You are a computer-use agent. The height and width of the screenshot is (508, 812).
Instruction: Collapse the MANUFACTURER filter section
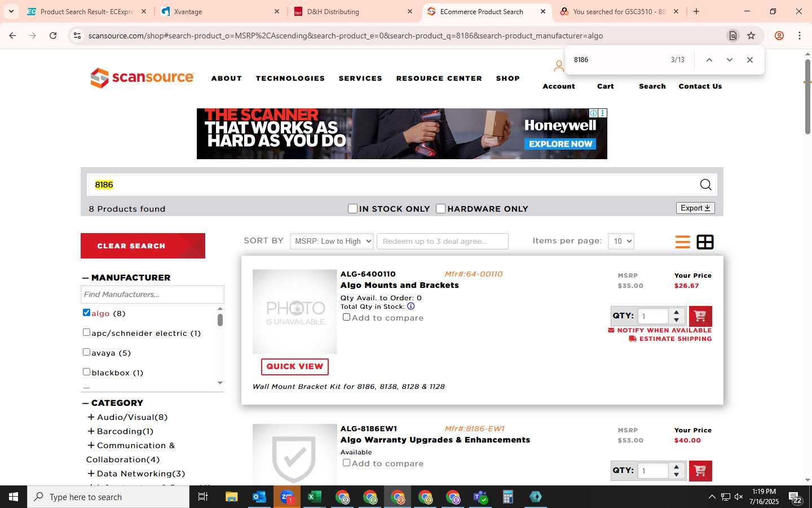86,278
